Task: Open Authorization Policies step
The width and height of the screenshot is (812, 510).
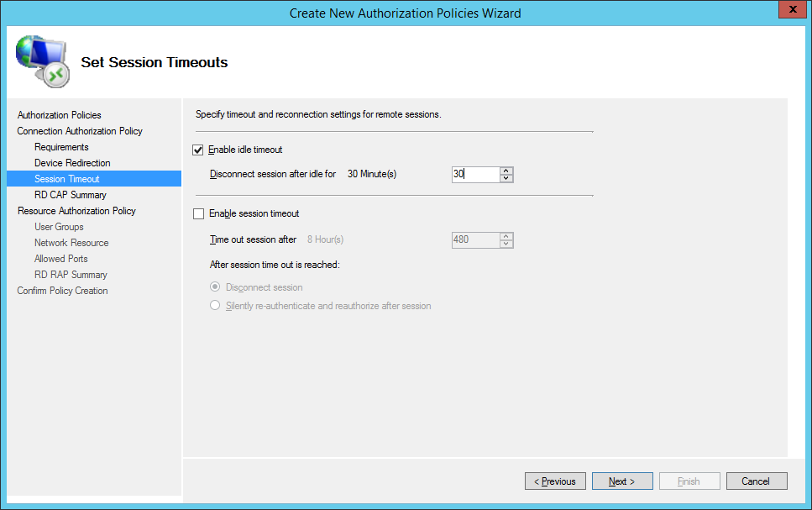Action: tap(59, 115)
